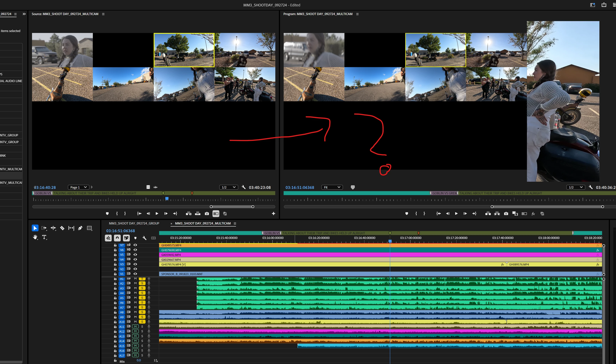Select the Pen tool

80,228
